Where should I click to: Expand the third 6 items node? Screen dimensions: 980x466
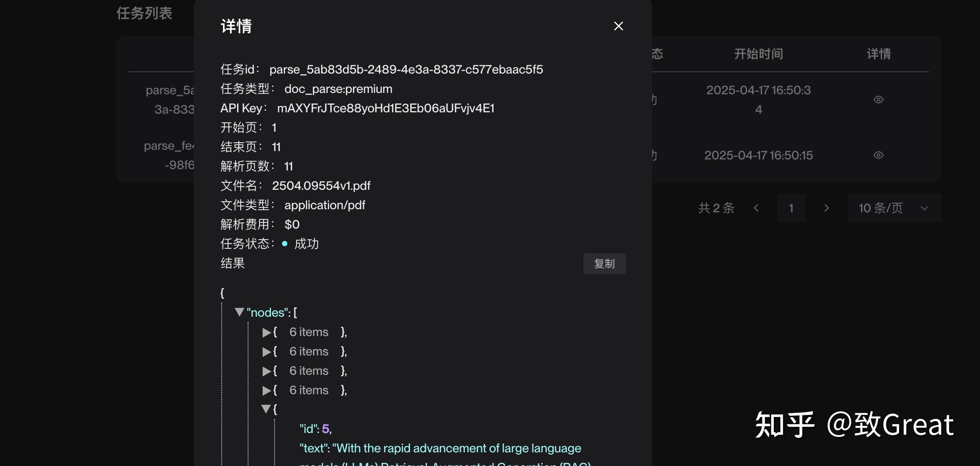pyautogui.click(x=267, y=371)
